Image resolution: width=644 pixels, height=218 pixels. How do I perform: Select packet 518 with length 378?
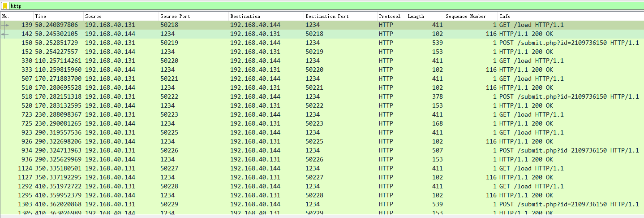(x=313, y=97)
